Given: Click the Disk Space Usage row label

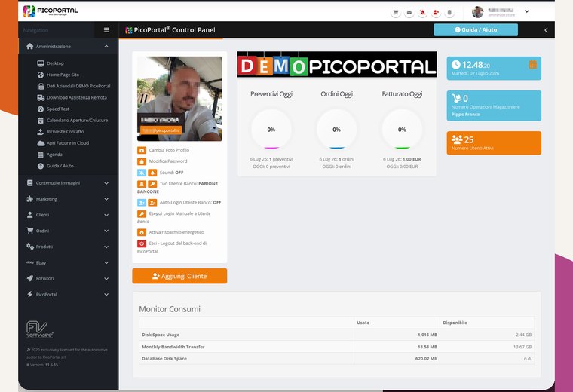Looking at the screenshot, I should click(x=161, y=335).
